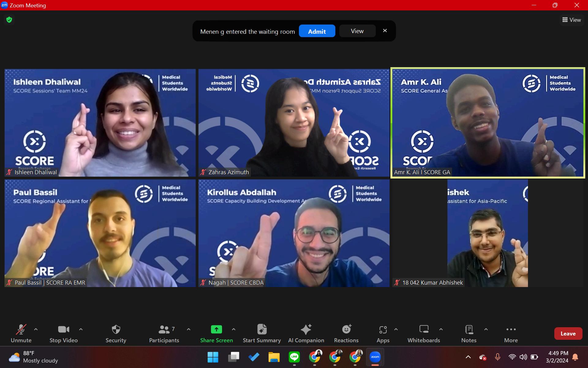588x368 pixels.
Task: Open the View layout menu
Action: (x=571, y=20)
